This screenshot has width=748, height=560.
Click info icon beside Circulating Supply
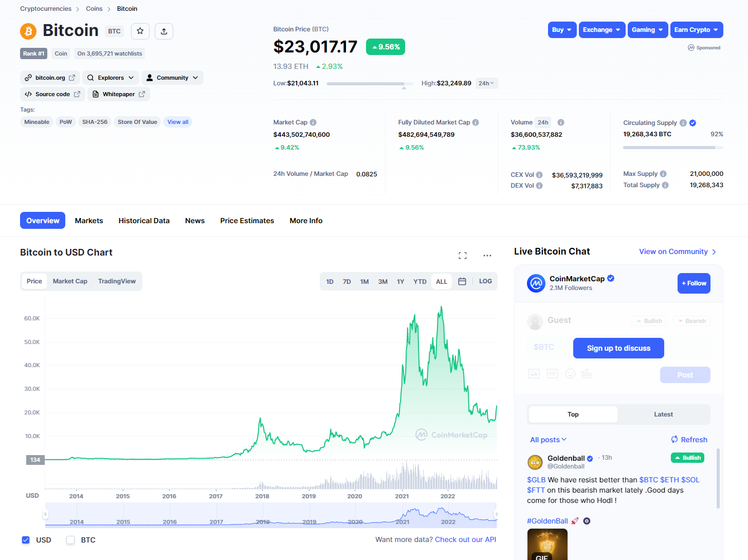coord(683,123)
